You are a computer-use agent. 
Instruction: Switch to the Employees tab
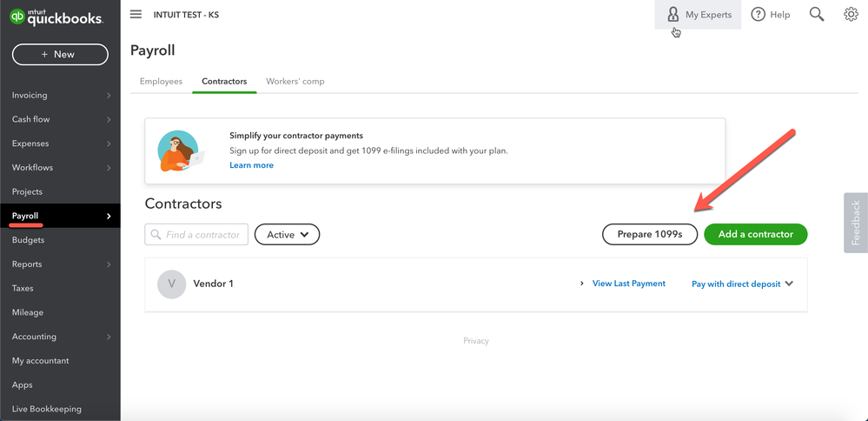[x=161, y=82]
